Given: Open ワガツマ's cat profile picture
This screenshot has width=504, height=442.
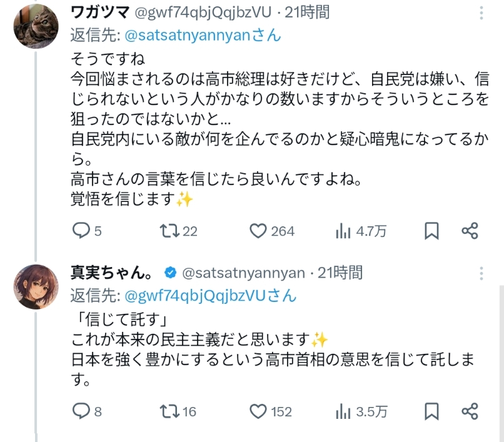Looking at the screenshot, I should click(37, 26).
